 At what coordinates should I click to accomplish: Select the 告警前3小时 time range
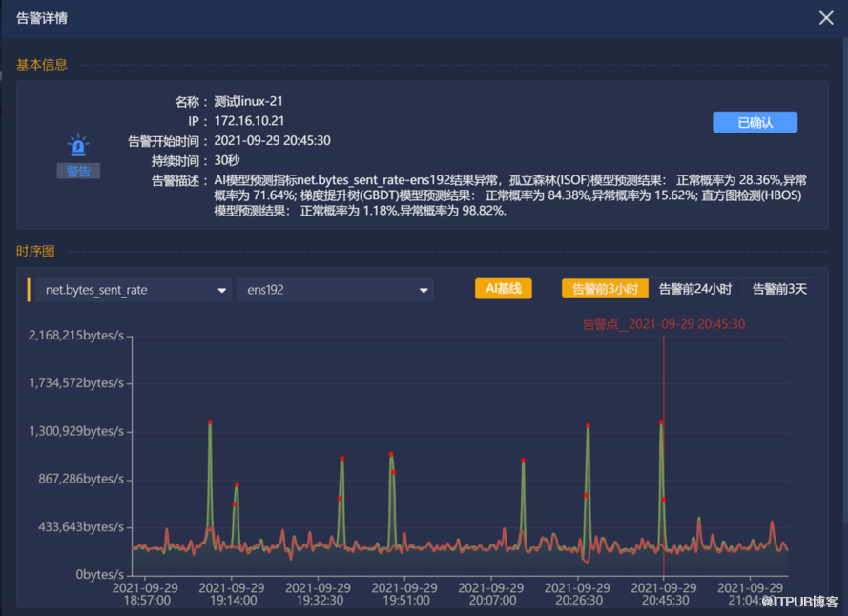[605, 289]
